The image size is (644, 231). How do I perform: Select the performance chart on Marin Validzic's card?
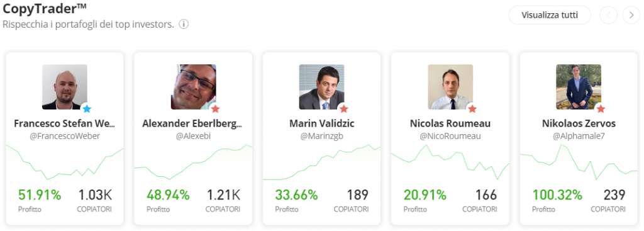tap(321, 162)
